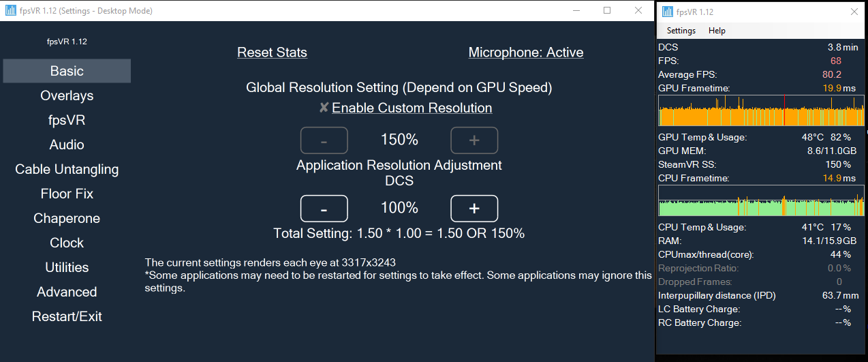Open Floor Fix page

coord(67,194)
